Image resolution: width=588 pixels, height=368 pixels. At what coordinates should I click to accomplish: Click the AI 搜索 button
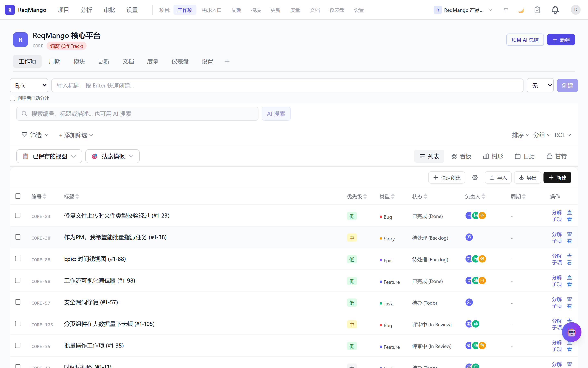click(276, 114)
